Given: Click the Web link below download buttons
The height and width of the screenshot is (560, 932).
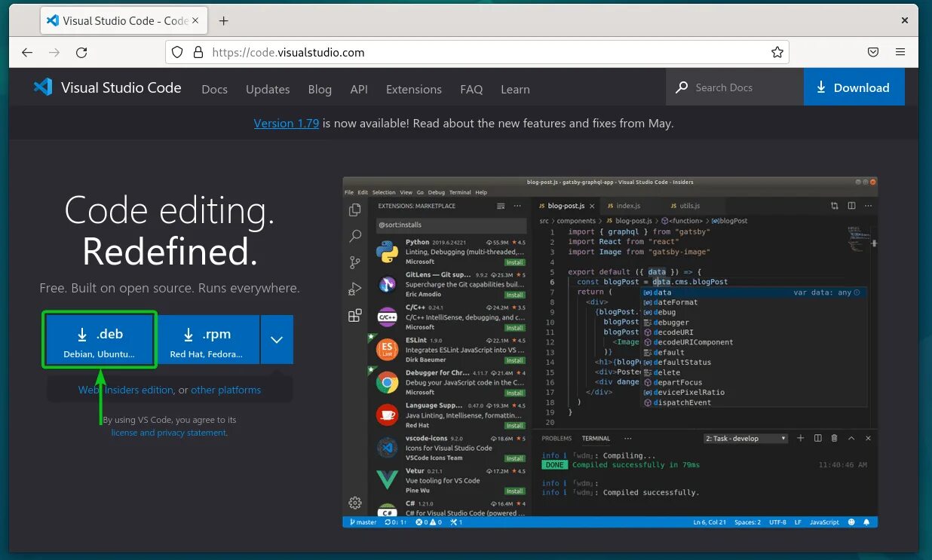Looking at the screenshot, I should pos(88,390).
